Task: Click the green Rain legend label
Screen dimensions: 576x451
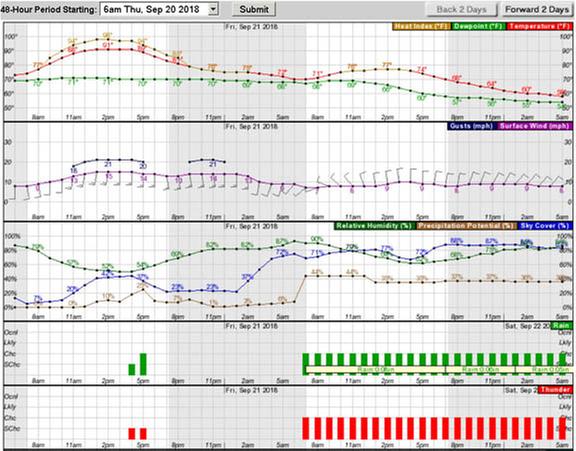Action: click(561, 325)
